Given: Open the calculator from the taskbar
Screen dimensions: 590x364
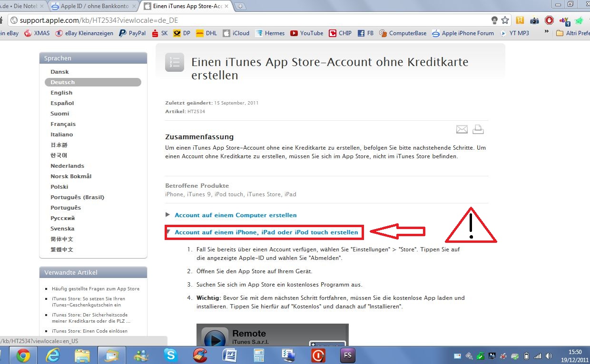Looking at the screenshot, I should point(259,355).
